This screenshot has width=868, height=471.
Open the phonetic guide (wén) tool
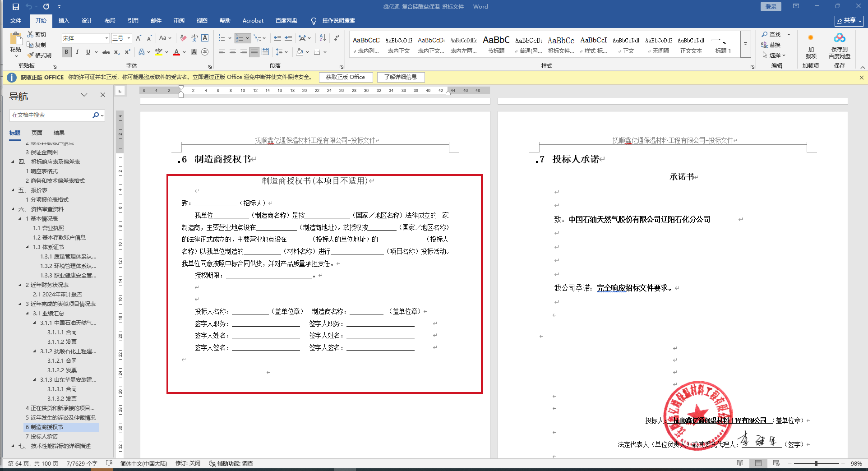(x=194, y=38)
